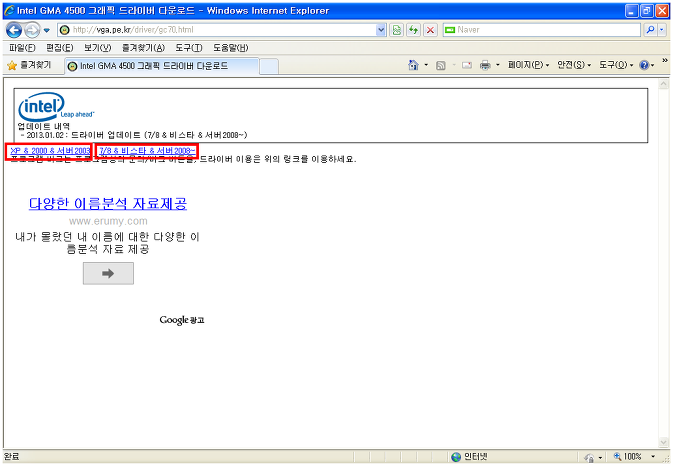Restore down the Internet Explorer window

pos(647,11)
